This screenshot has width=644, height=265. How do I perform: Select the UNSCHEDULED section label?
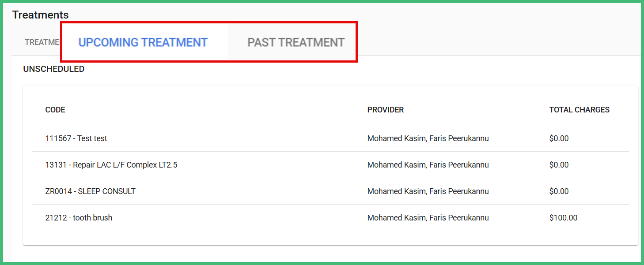click(53, 69)
